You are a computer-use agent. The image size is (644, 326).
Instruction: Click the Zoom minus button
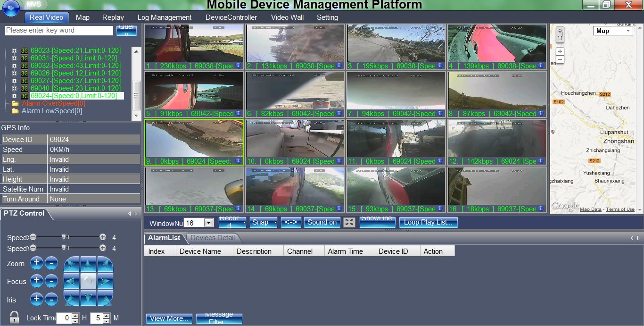[x=51, y=263]
